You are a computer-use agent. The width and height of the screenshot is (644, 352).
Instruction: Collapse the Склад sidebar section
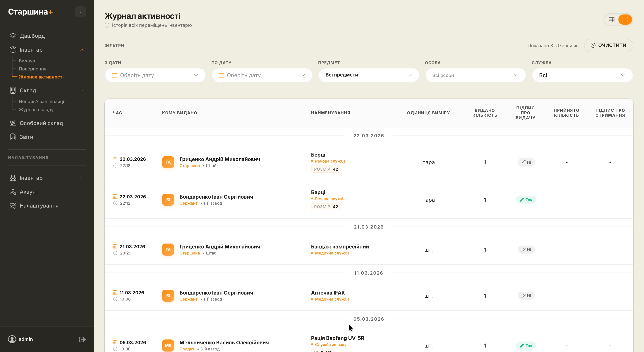pos(82,91)
